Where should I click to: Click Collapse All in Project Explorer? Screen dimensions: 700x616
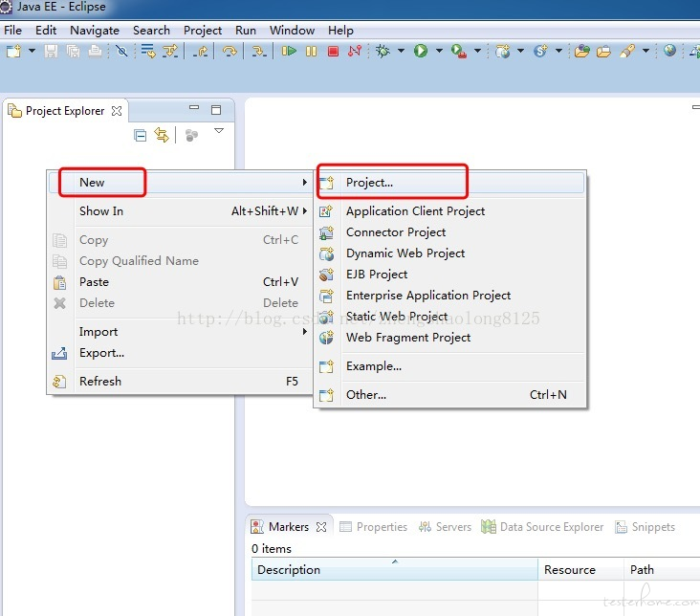[x=140, y=136]
